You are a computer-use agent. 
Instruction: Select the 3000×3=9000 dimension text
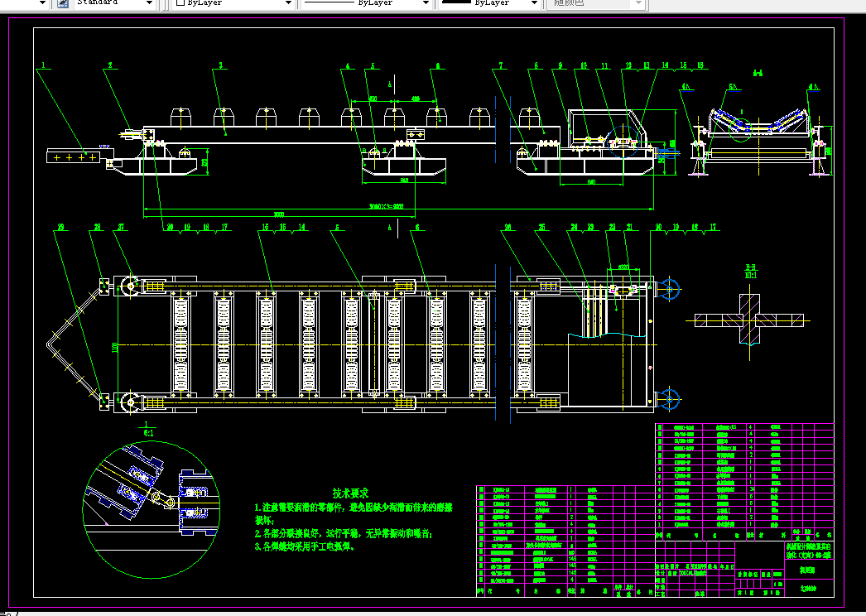point(386,207)
